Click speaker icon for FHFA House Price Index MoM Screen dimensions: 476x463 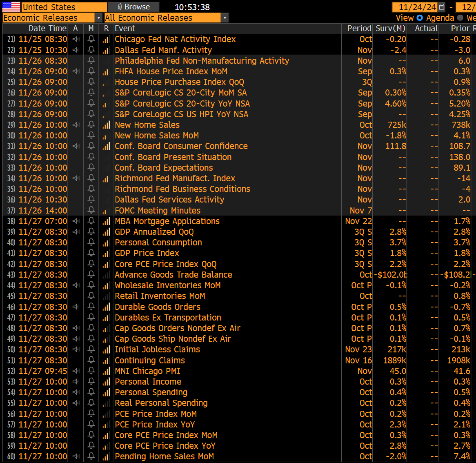[76, 71]
